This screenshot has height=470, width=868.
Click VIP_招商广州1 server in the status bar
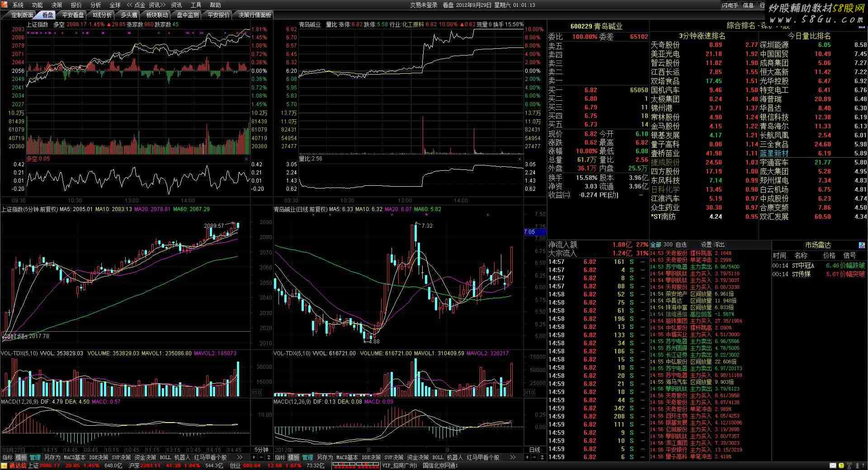(400, 465)
